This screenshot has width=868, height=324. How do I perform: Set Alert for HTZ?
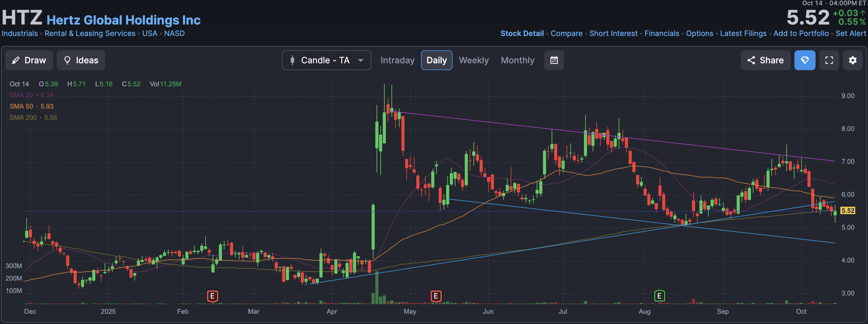click(x=851, y=33)
